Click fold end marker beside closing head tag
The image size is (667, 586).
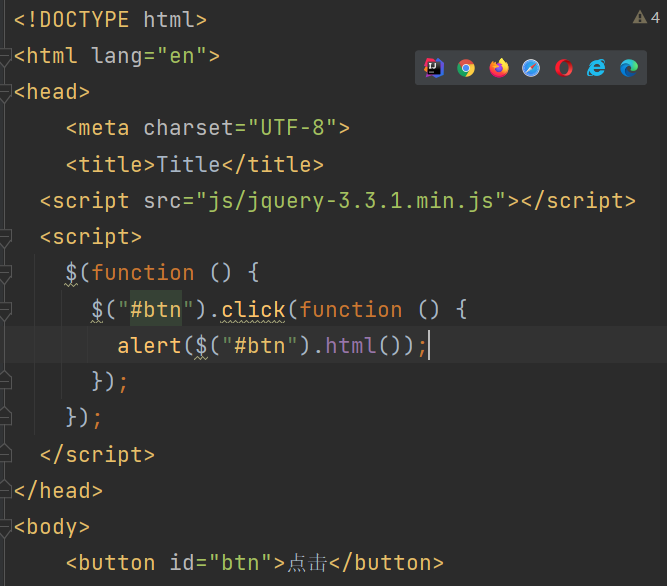click(5, 490)
